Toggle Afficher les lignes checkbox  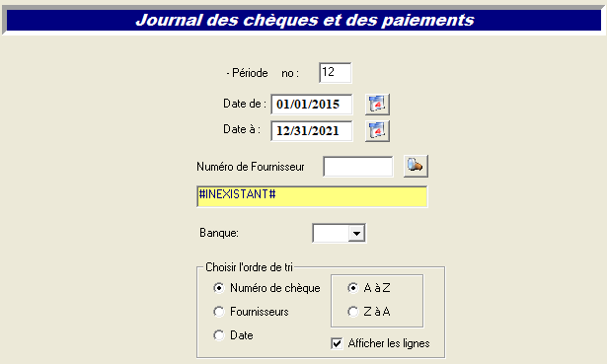point(337,343)
